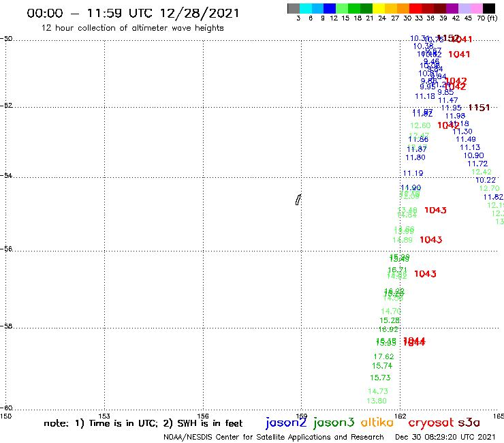Click the timestamp "Dec 30 08:29:20 UTC 2021"
Image resolution: width=504 pixels, height=443 pixels.
tap(445, 437)
